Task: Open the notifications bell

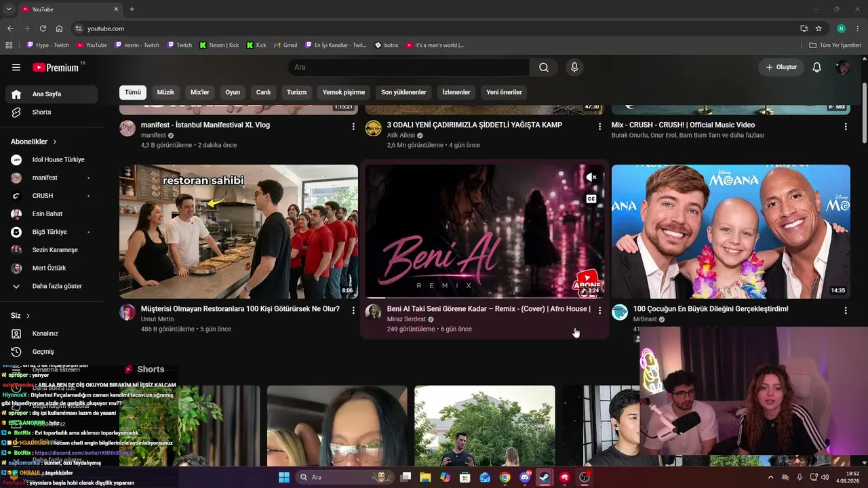Action: point(817,67)
